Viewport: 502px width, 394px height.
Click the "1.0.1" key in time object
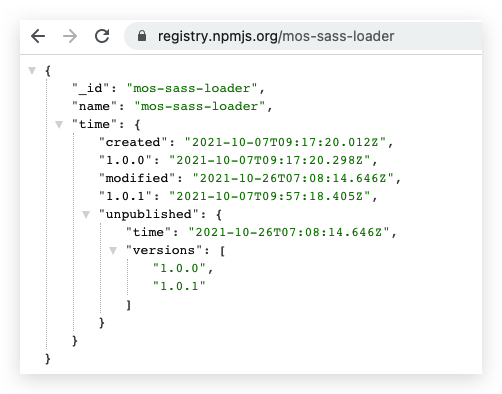click(x=125, y=196)
